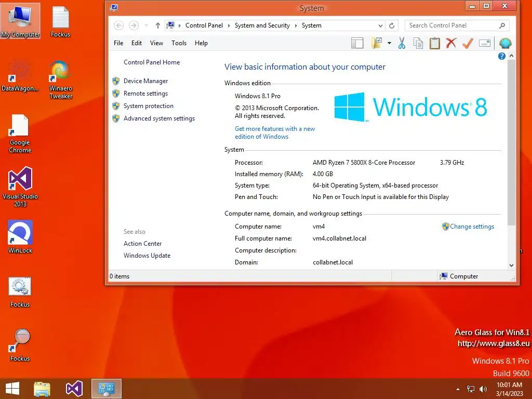The height and width of the screenshot is (399, 532).
Task: Click the blue Help question mark
Action: [502, 56]
